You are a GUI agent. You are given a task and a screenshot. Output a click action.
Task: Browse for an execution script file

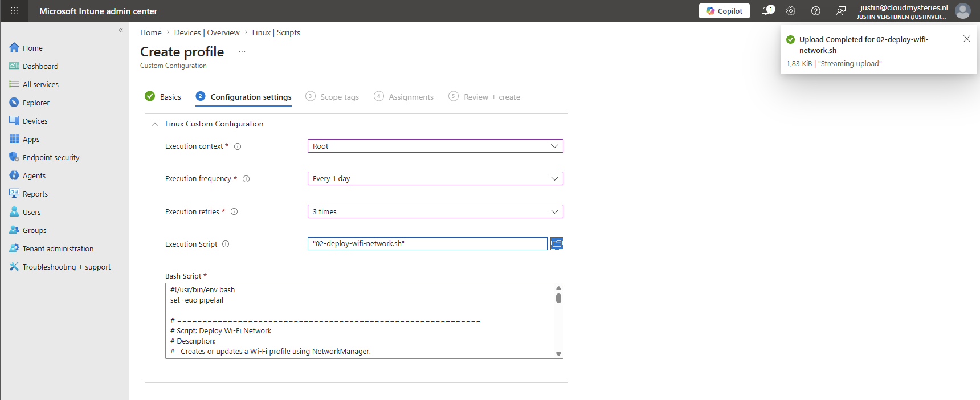point(557,244)
